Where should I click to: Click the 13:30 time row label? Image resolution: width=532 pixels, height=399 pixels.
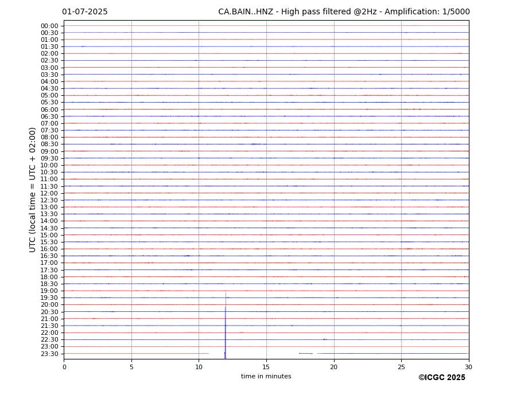(x=49, y=214)
